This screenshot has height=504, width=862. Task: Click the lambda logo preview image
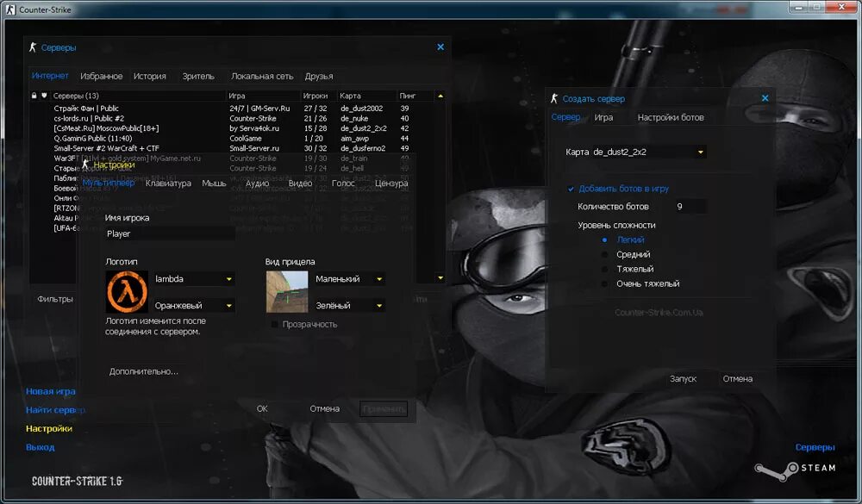click(127, 292)
